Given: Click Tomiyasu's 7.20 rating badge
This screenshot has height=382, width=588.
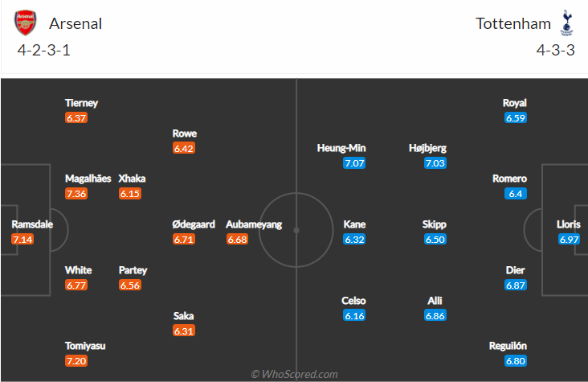Looking at the screenshot, I should 77,360.
